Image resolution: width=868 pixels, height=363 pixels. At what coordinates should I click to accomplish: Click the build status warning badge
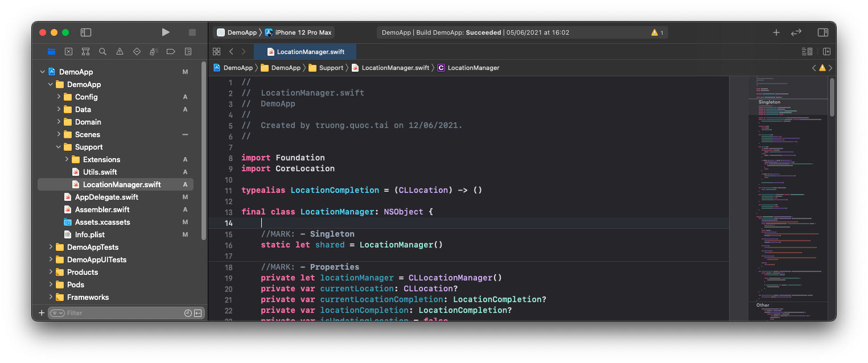657,32
